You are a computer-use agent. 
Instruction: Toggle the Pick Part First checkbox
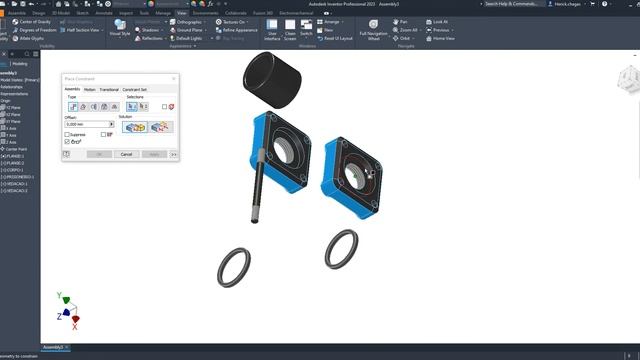tap(164, 107)
